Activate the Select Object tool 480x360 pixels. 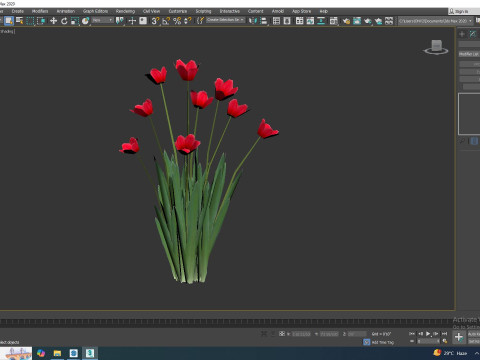[9, 21]
